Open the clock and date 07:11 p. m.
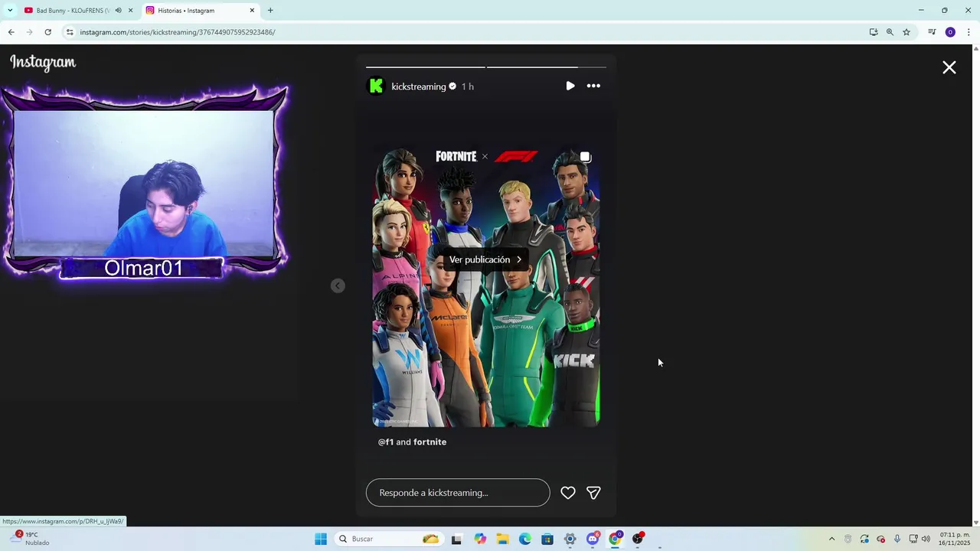Image resolution: width=980 pixels, height=551 pixels. tap(955, 540)
